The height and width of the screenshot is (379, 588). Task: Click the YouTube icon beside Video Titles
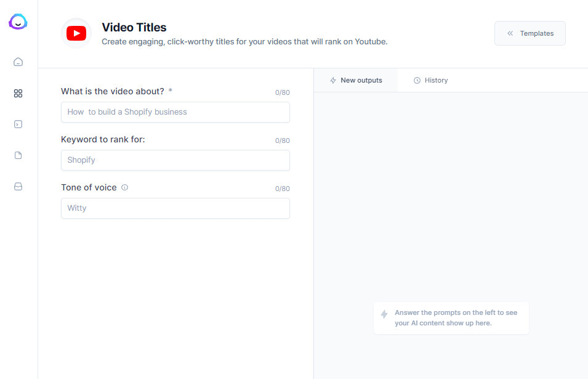click(76, 33)
